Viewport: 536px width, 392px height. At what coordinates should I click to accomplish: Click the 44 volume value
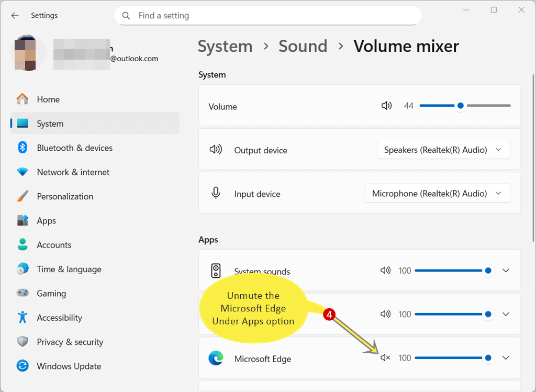tap(408, 106)
